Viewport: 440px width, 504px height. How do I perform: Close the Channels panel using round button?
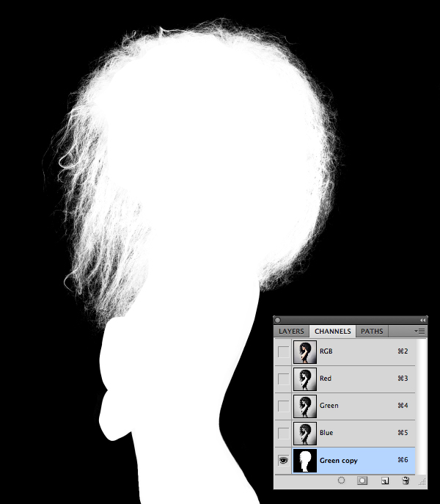278,320
